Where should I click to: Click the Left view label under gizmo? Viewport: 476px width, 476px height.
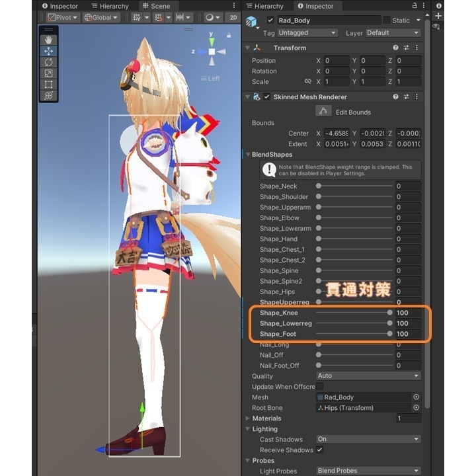pos(210,78)
